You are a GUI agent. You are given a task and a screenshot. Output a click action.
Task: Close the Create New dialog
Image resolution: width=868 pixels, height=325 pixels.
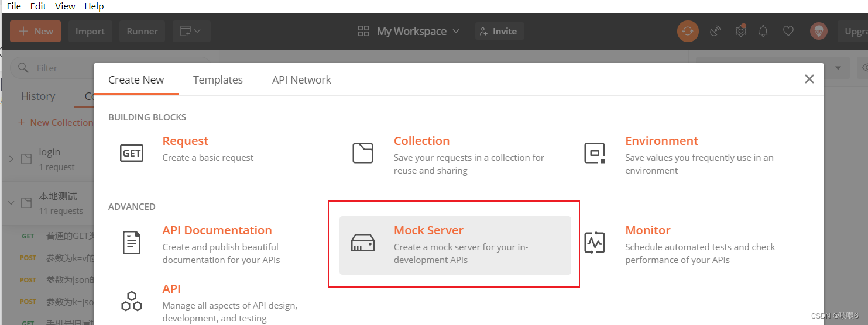tap(809, 79)
